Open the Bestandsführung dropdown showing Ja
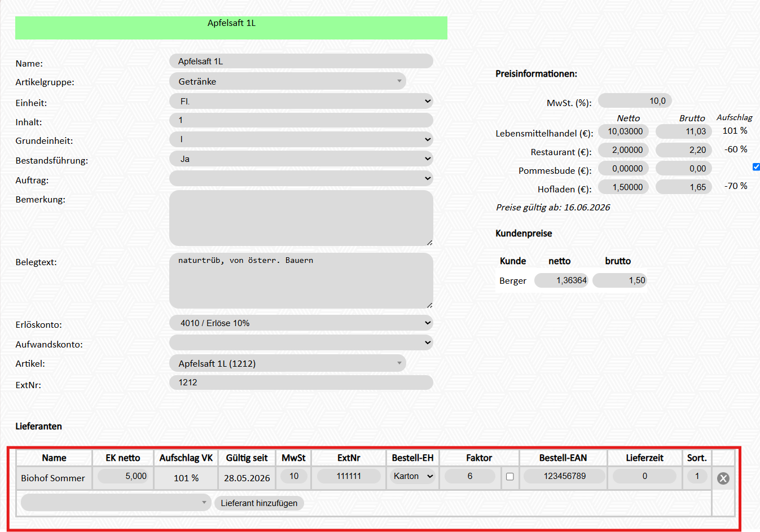 pyautogui.click(x=301, y=159)
